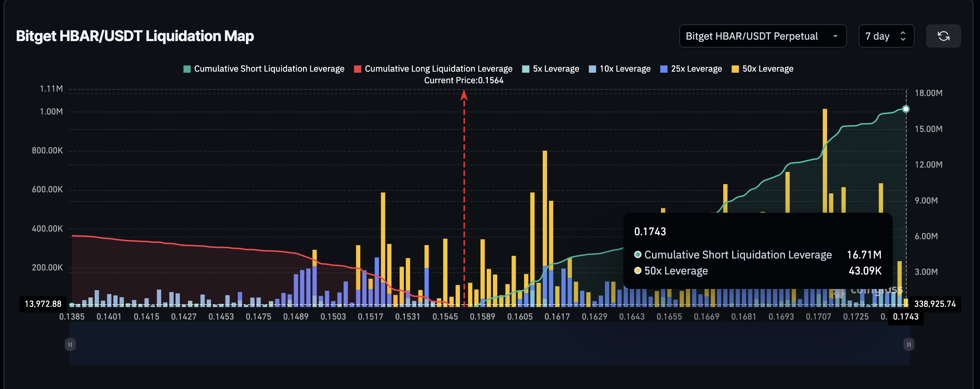This screenshot has width=980, height=389.
Task: Refresh the liquidation map chart
Action: tap(944, 36)
